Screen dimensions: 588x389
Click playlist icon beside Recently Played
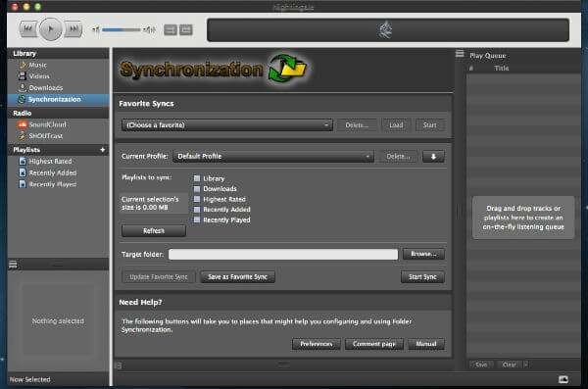tap(23, 184)
